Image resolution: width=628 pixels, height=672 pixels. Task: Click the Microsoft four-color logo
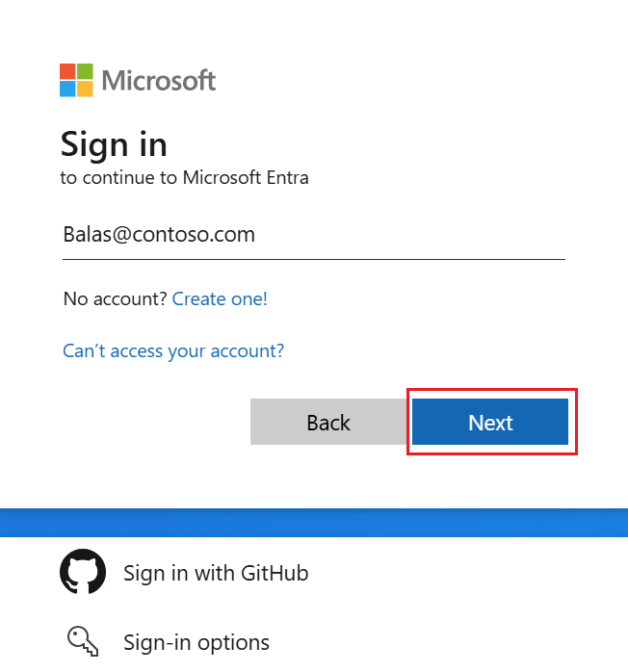coord(76,80)
